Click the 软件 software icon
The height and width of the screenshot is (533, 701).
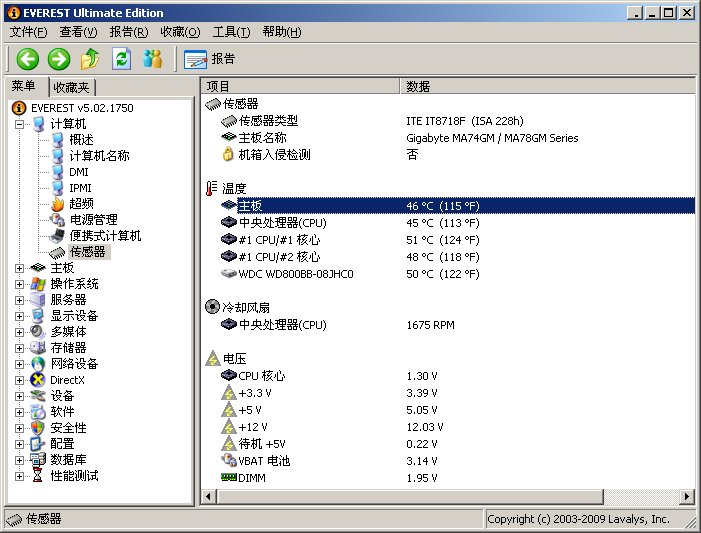pos(38,412)
